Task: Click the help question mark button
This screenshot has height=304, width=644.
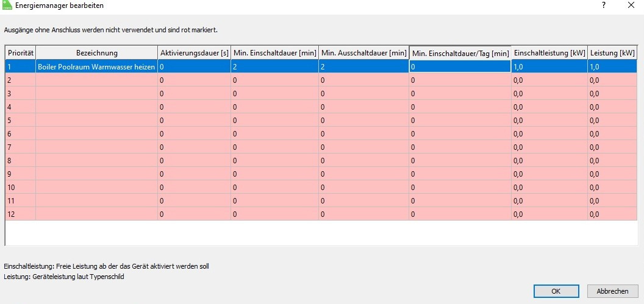Action: [603, 5]
